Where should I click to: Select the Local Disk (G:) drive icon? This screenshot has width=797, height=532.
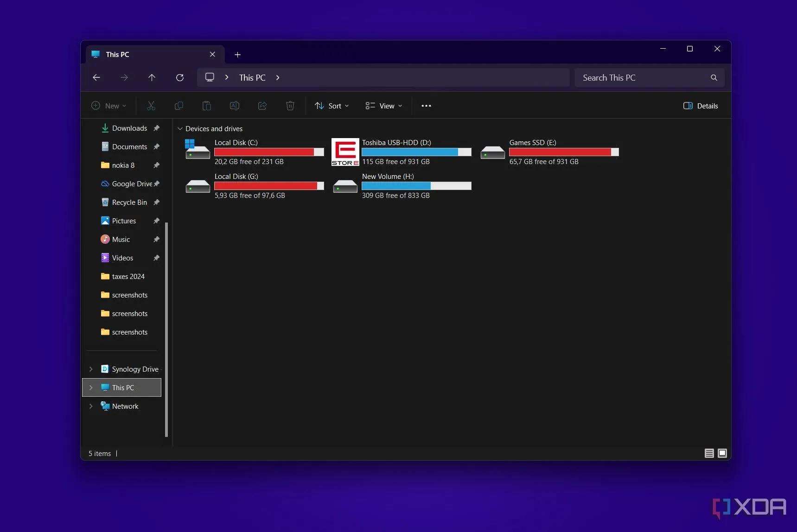(198, 186)
